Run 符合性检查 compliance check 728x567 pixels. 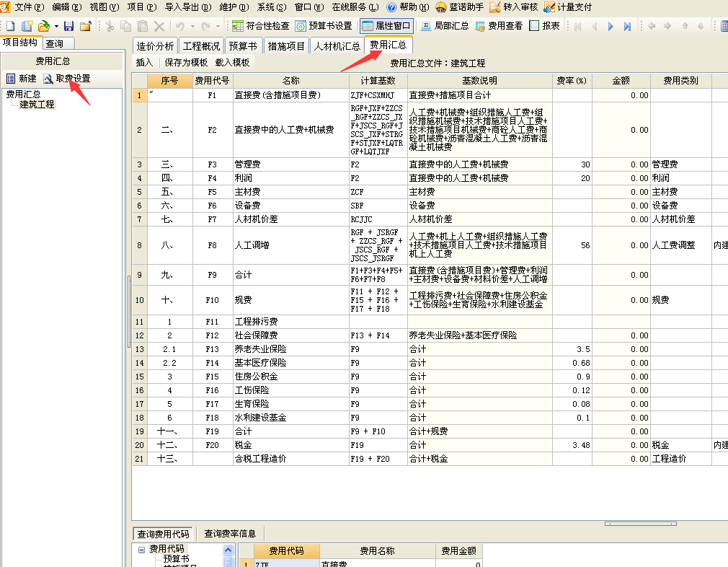click(260, 26)
